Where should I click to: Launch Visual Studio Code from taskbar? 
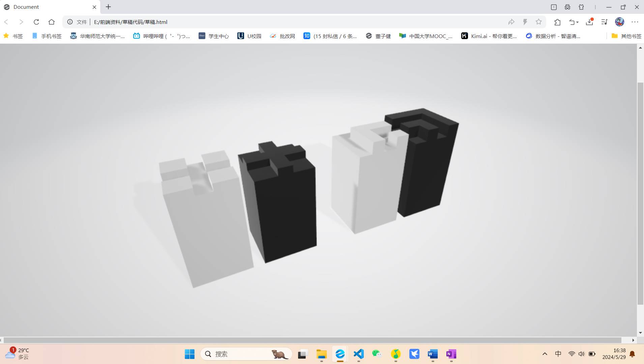[358, 354]
